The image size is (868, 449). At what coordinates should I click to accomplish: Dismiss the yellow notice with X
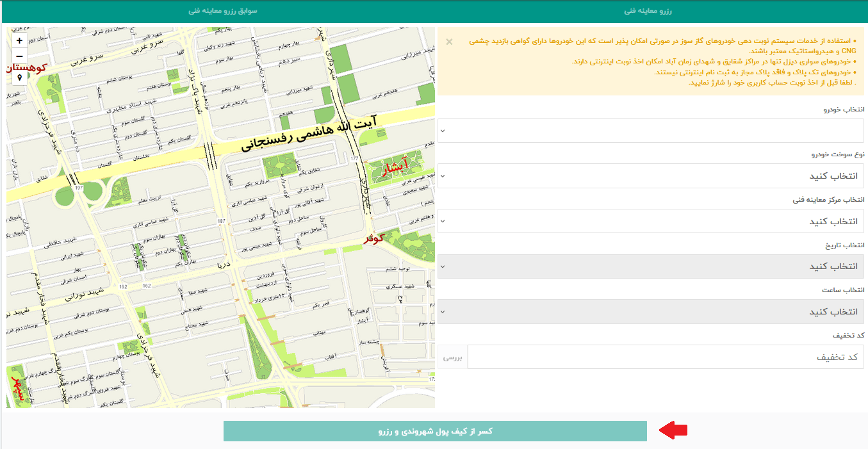coord(449,42)
